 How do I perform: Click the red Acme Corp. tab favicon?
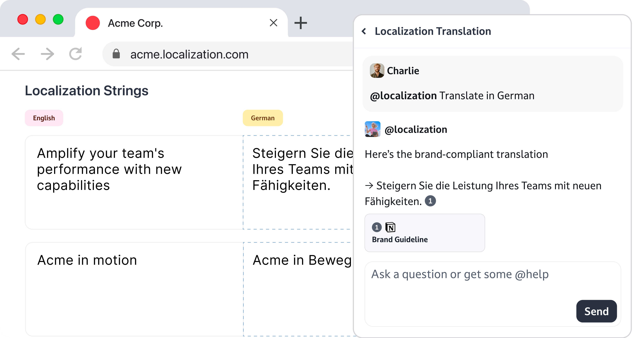point(93,23)
